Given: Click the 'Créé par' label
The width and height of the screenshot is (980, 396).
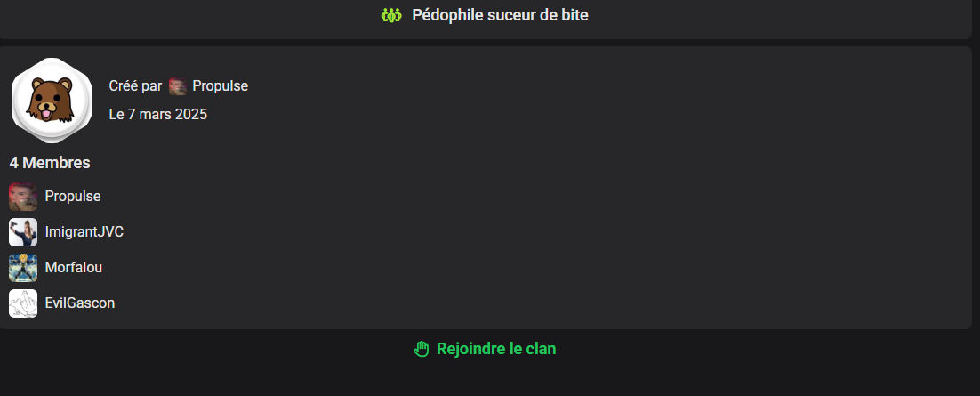Looking at the screenshot, I should coord(135,86).
